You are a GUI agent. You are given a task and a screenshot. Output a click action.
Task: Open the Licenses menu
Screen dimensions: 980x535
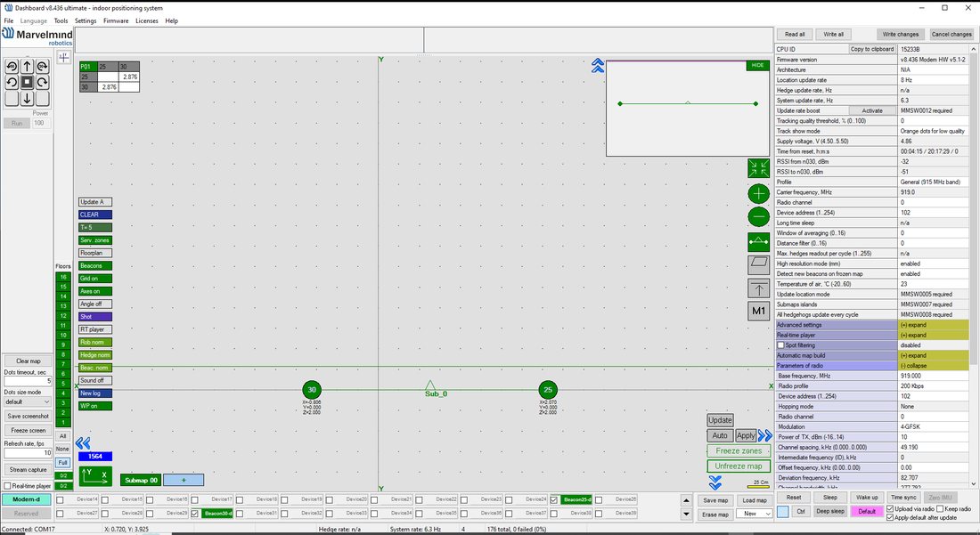147,20
